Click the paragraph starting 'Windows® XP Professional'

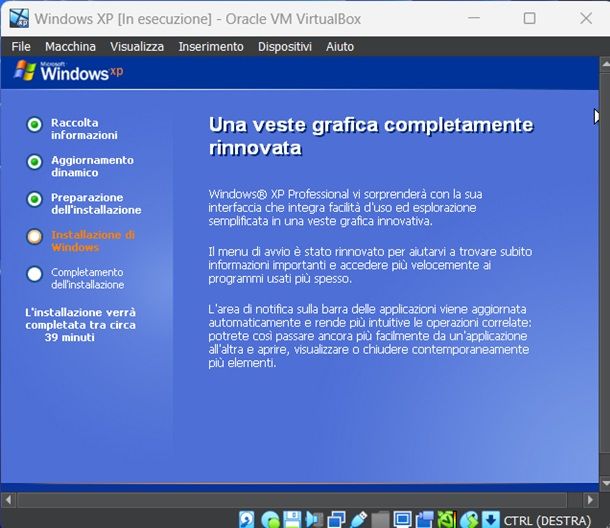(x=345, y=207)
